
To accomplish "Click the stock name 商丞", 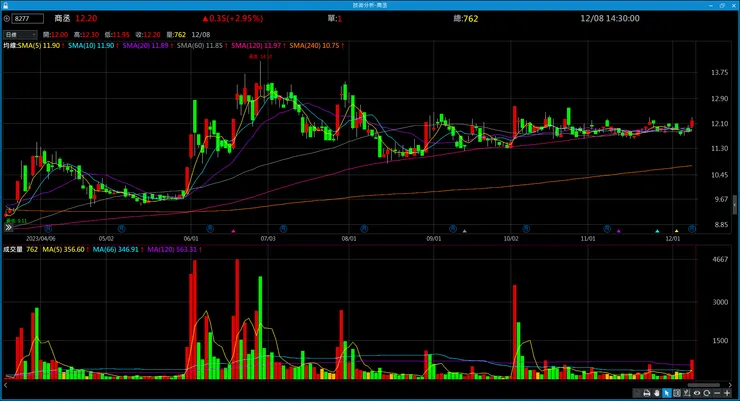I will pyautogui.click(x=62, y=18).
